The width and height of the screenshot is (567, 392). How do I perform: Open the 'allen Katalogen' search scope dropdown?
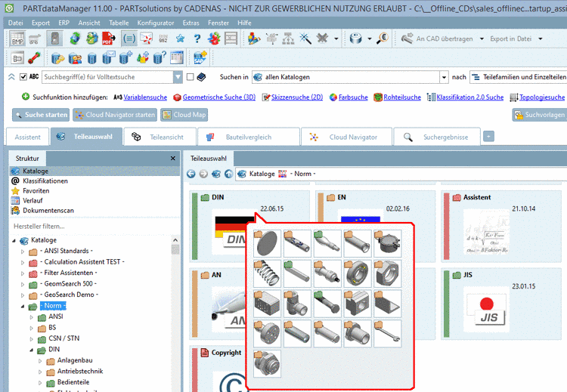coord(444,77)
